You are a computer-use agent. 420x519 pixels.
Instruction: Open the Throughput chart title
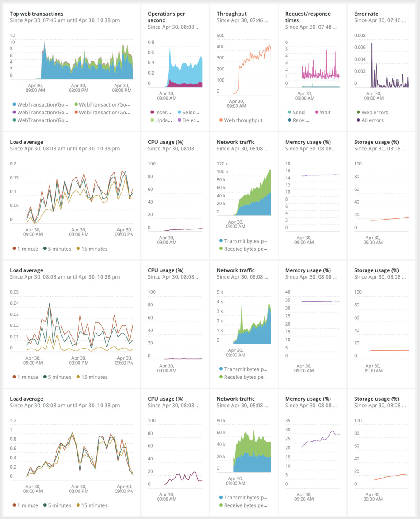pos(232,14)
